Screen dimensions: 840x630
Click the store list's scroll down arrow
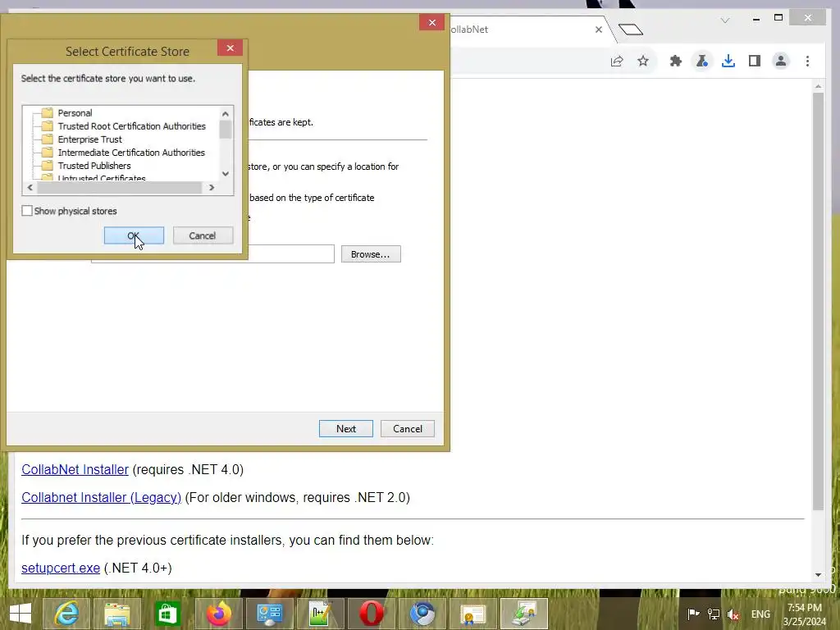(226, 174)
